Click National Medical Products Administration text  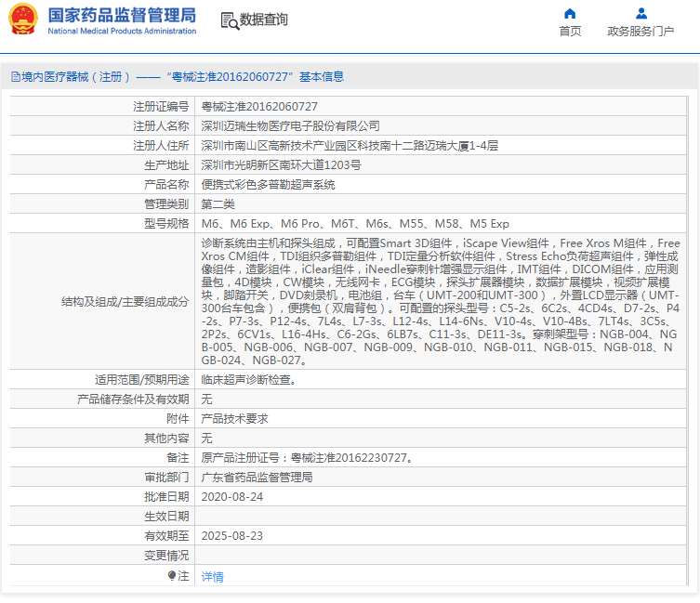pos(122,32)
